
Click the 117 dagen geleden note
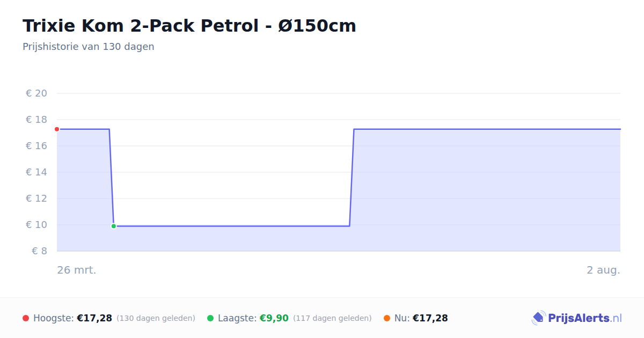coord(332,318)
